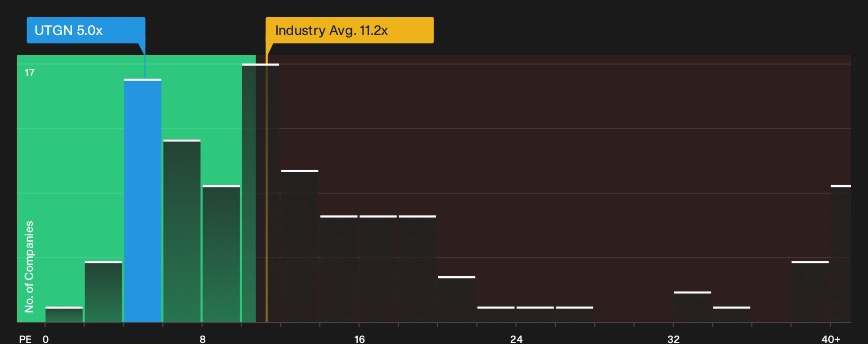
Task: Click the bar just right of the blue bar
Action: 182,231
